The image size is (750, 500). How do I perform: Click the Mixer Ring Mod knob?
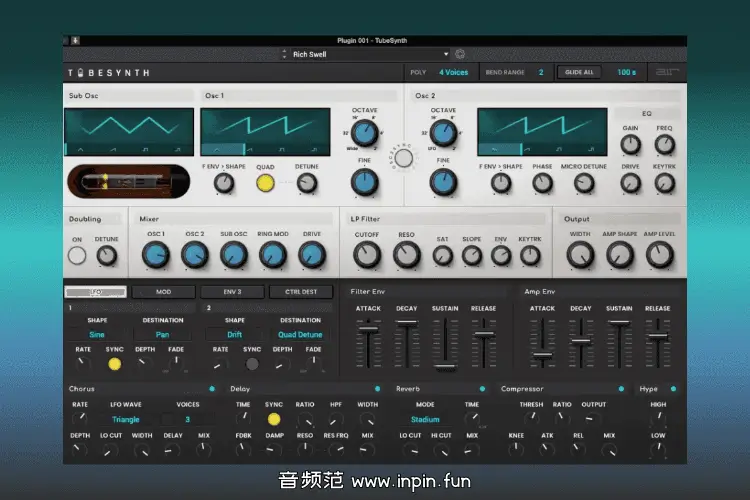(273, 255)
